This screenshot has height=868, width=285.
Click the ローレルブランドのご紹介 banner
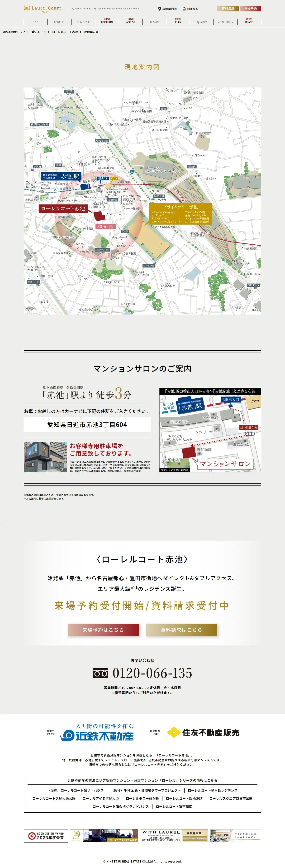[x=104, y=836]
